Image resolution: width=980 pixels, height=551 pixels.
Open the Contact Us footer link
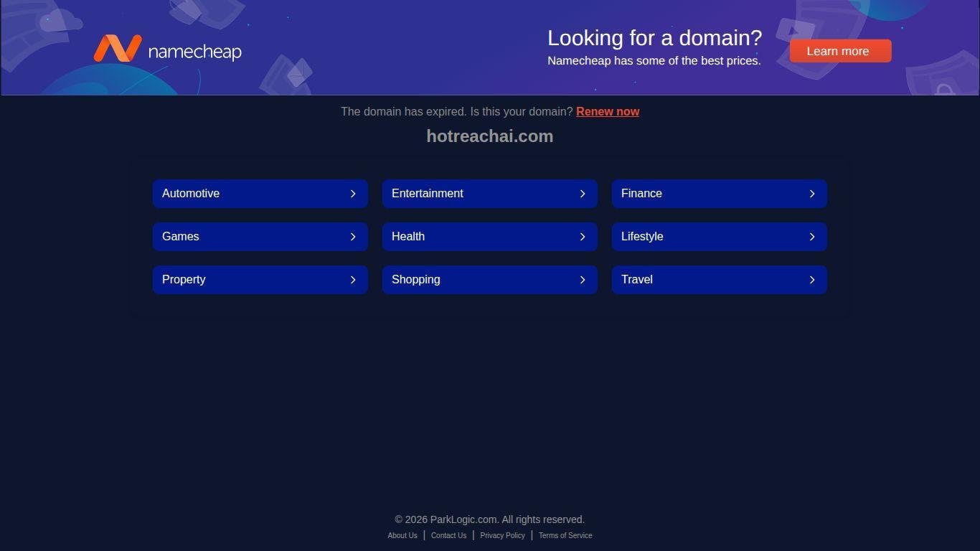click(448, 535)
